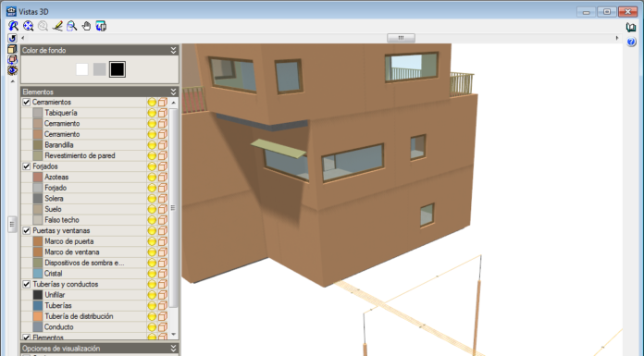Uncheck the Forjados checkbox
The height and width of the screenshot is (356, 644).
pos(27,166)
